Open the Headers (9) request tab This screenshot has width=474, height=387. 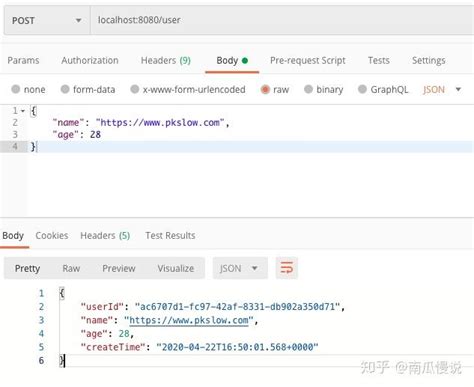166,60
